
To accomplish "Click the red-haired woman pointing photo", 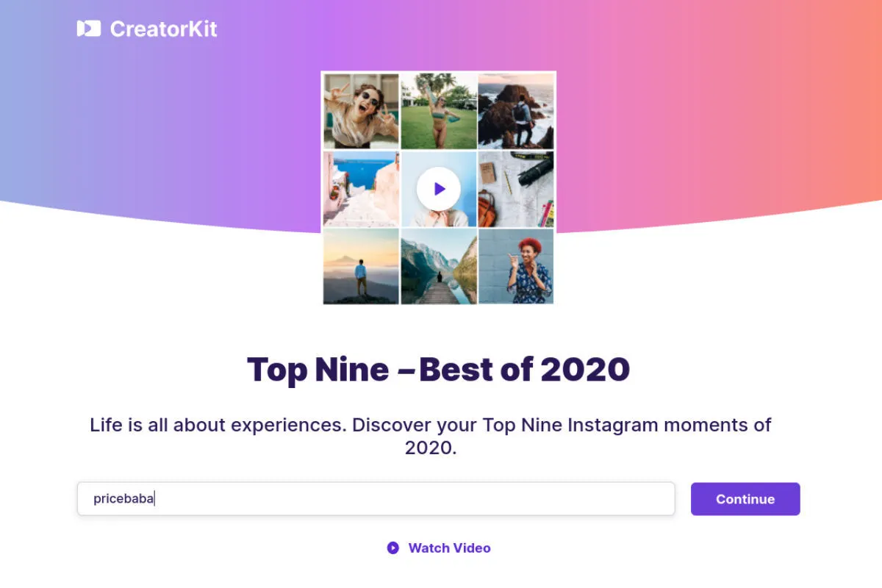I will 516,266.
